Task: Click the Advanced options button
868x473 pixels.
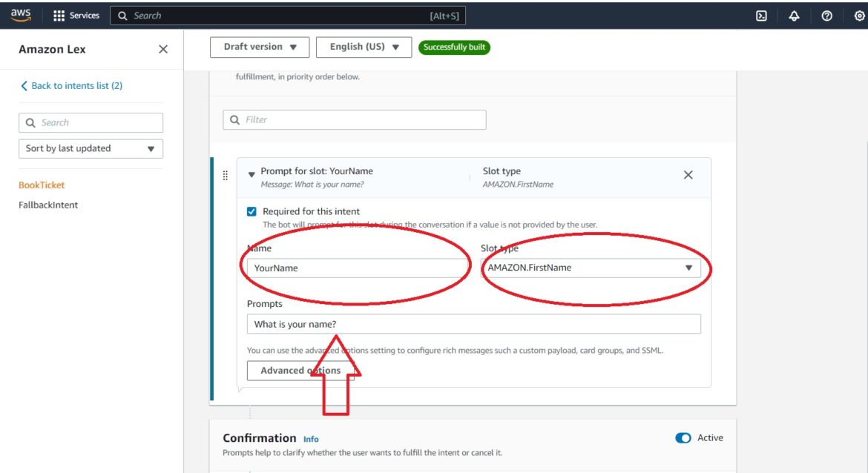Action: point(300,370)
